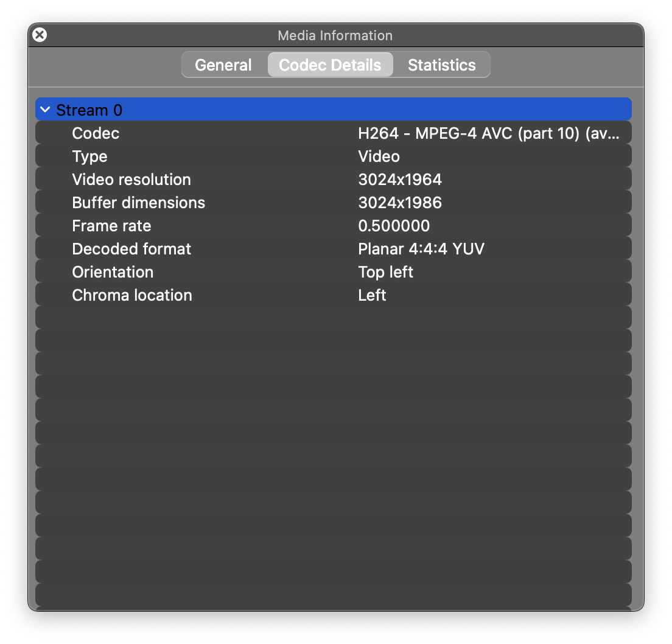Screen dimensions: 672x644
Task: Click the Stream 0 disclosure chevron
Action: (44, 109)
